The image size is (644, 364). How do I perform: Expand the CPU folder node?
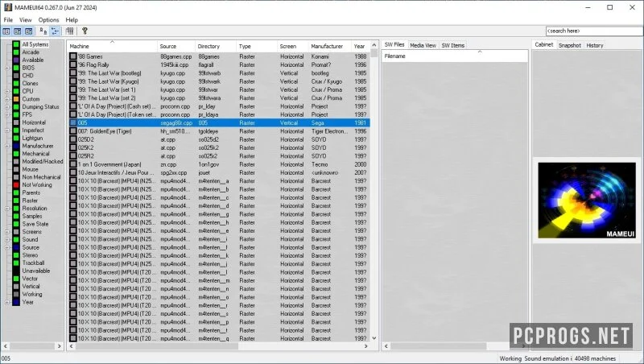[x=7, y=91]
